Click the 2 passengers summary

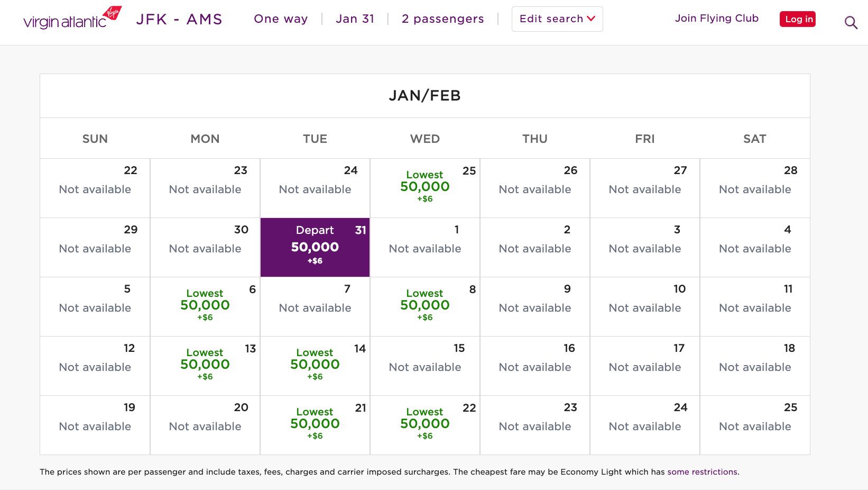click(x=442, y=19)
